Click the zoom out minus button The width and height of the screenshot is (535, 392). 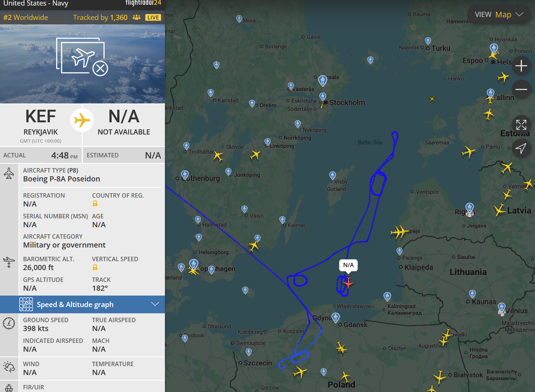coord(521,89)
